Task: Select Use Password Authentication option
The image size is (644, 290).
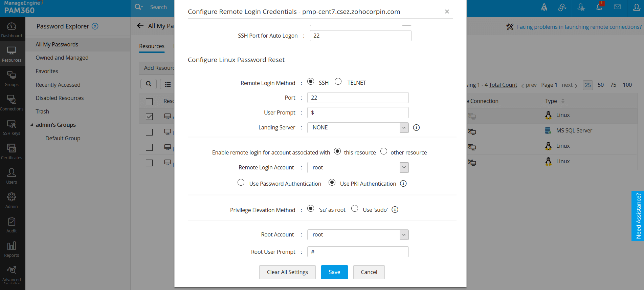Action: pos(241,183)
